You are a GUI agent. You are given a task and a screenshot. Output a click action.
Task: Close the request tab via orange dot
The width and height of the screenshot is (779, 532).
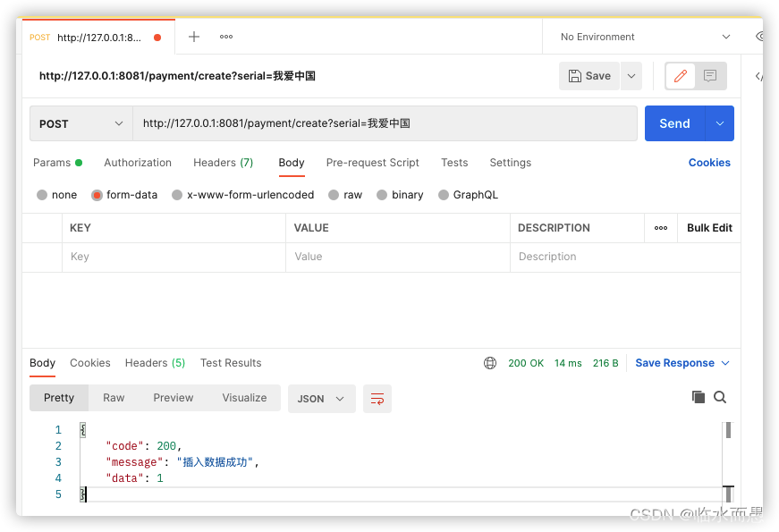[x=157, y=38]
